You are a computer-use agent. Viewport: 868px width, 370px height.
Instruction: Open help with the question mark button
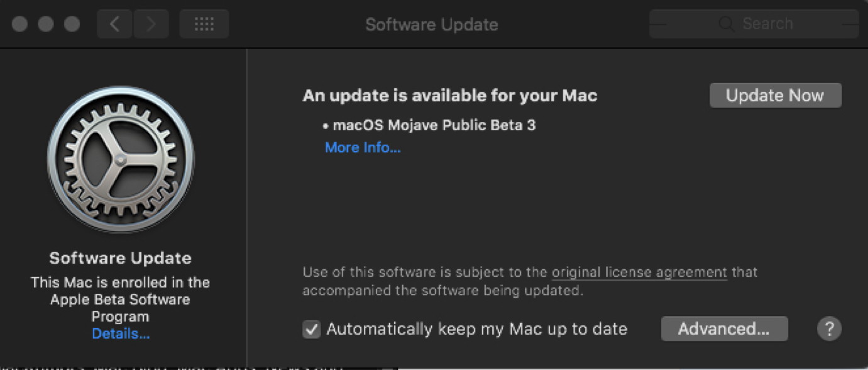point(829,328)
